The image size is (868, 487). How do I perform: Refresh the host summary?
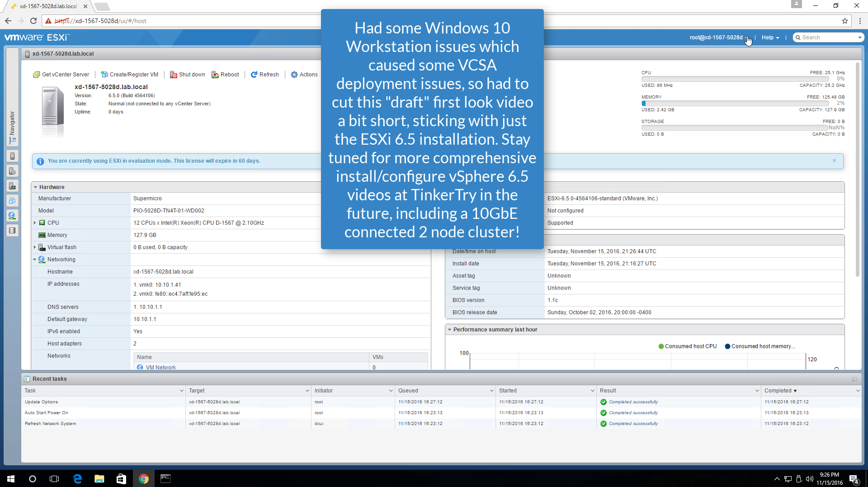tap(265, 75)
